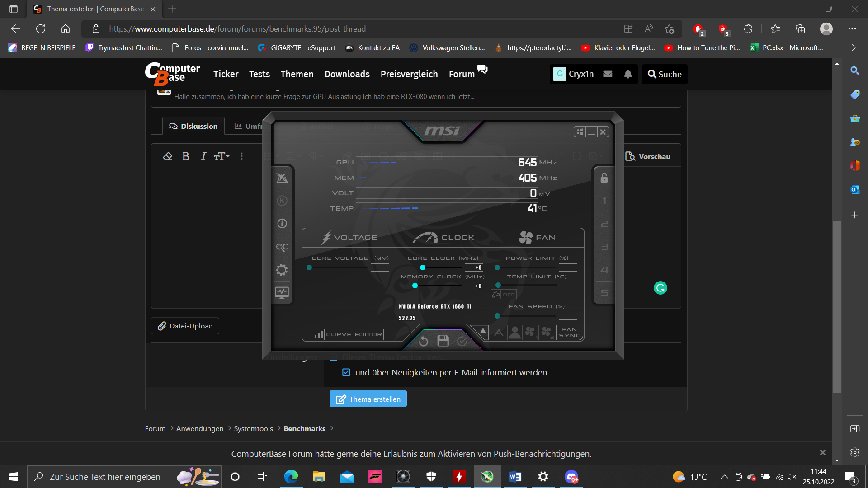Toggle automatic fan mode A button

tap(499, 333)
